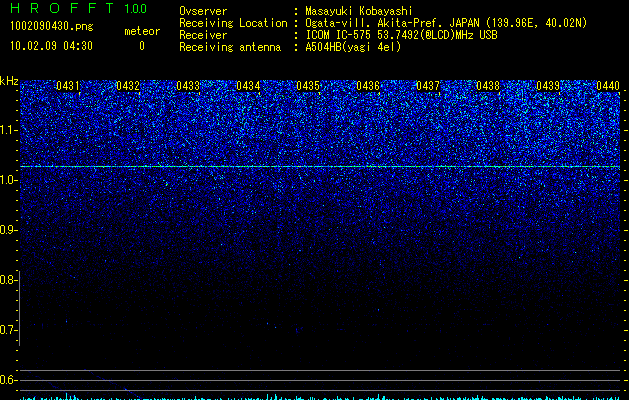
Task: Click the 1.0 kHz axis label
Action: pos(8,180)
